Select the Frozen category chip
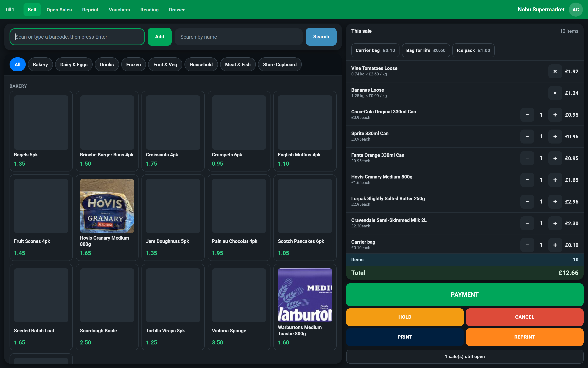588x368 pixels. click(133, 65)
